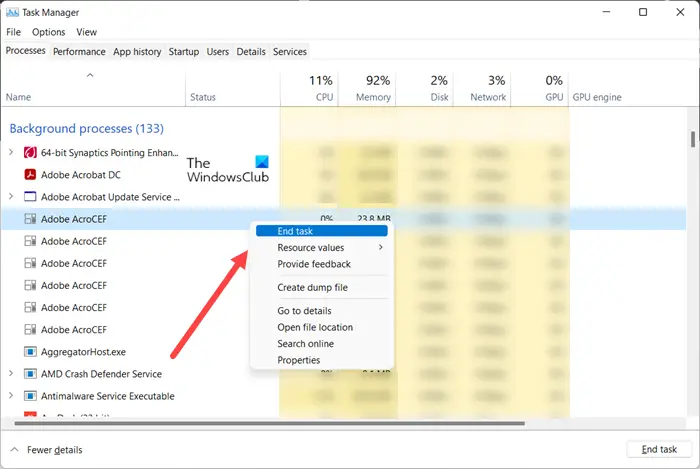Sort by the CPU column header
The width and height of the screenshot is (700, 469).
pyautogui.click(x=309, y=89)
